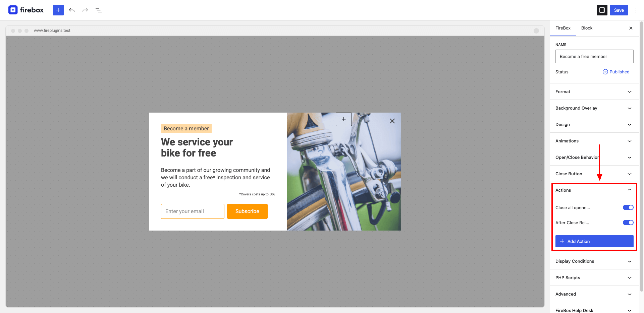The width and height of the screenshot is (644, 313).
Task: Close the settings sidebar panel
Action: [631, 28]
